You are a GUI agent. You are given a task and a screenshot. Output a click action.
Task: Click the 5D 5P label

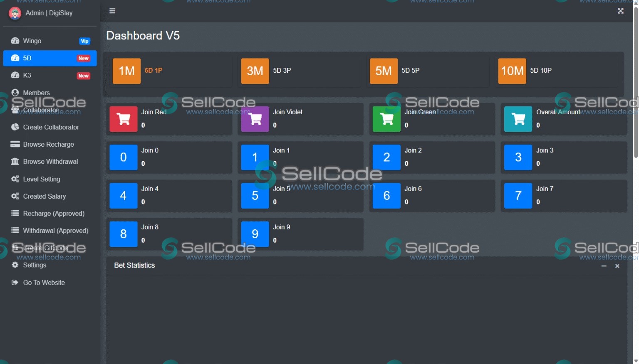(x=410, y=71)
